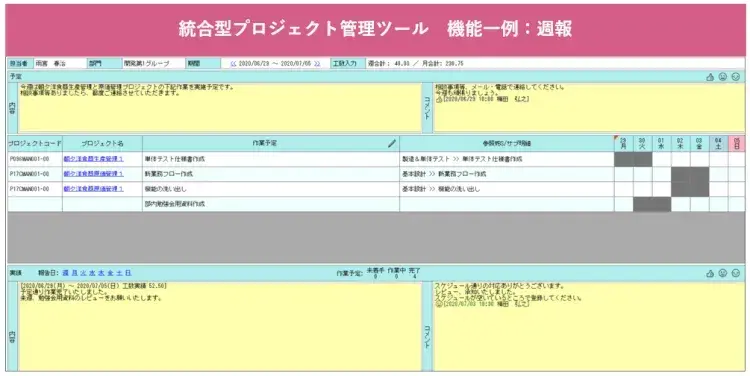Click プロジェクト名 column header
This screenshot has height=376, width=750.
[x=102, y=144]
